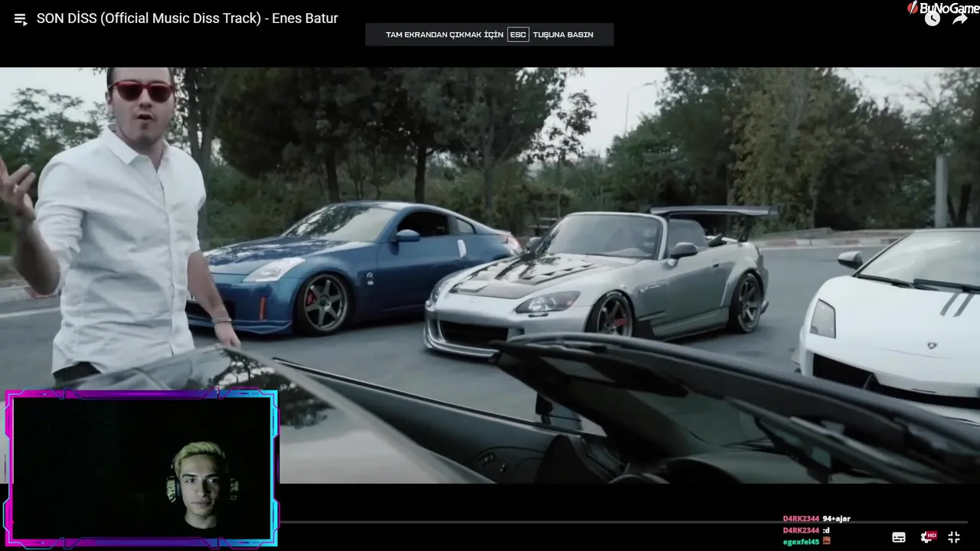Click the 'ESC' key hint in the fullscreen notice
The height and width of the screenshot is (551, 980).
tap(518, 34)
